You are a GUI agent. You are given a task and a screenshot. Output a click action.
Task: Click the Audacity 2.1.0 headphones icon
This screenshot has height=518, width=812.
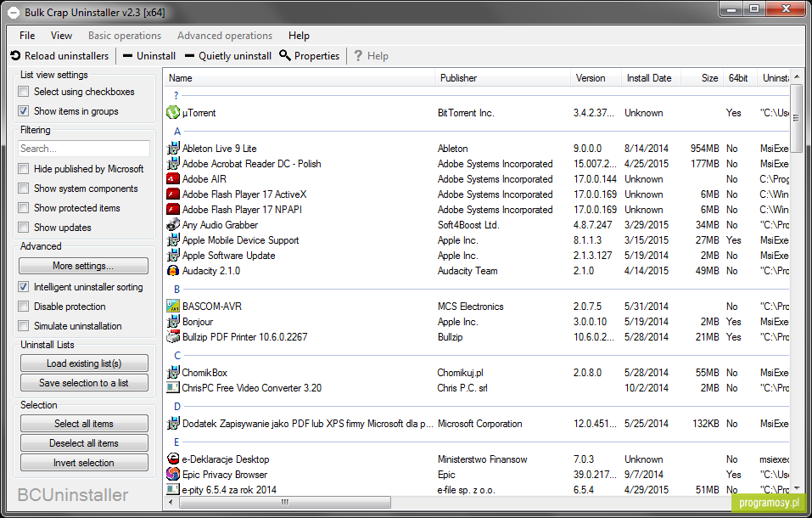[x=173, y=271]
